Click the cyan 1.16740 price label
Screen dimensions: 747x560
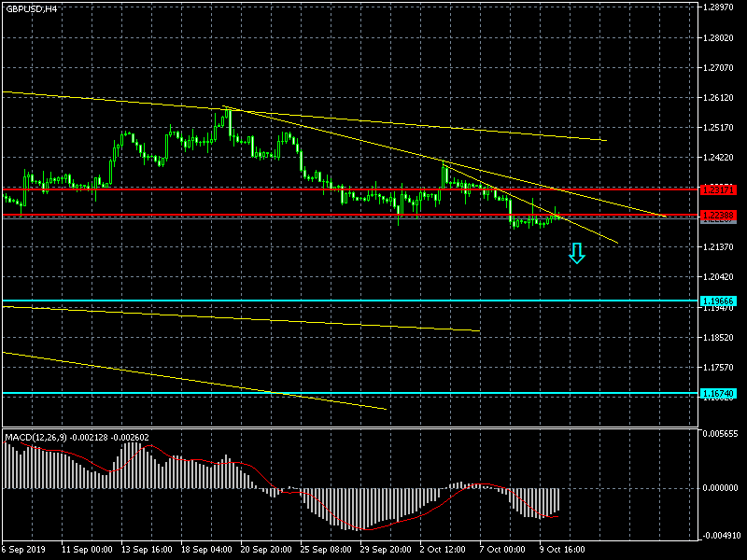coord(718,394)
